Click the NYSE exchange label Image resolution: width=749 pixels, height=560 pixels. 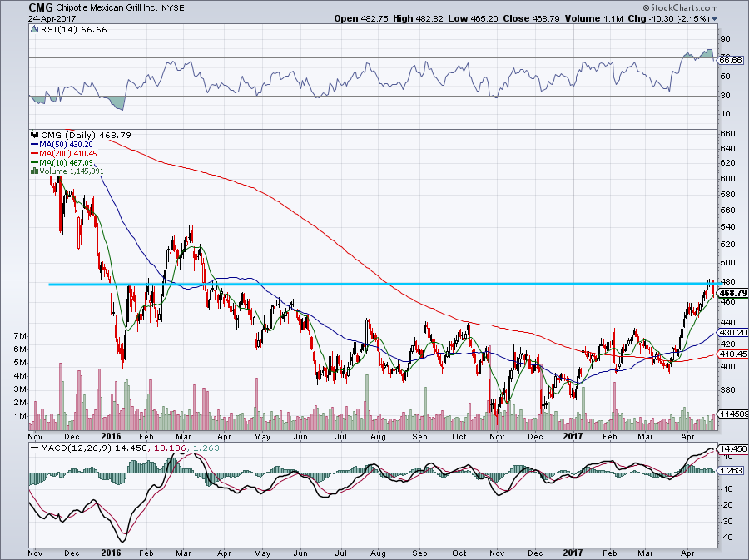[x=172, y=8]
